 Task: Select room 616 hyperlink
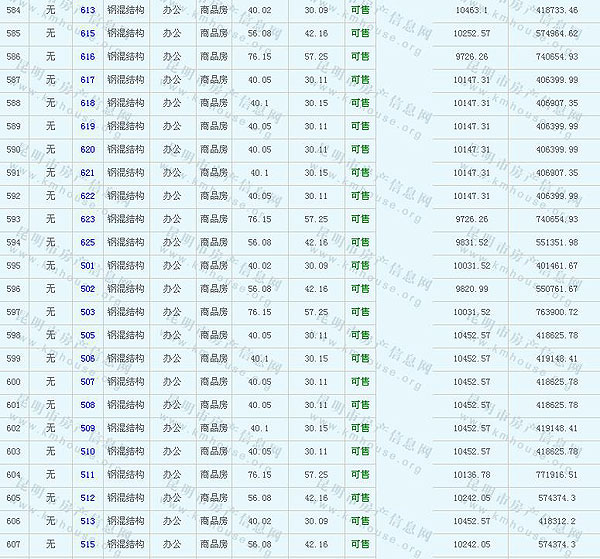tap(87, 57)
